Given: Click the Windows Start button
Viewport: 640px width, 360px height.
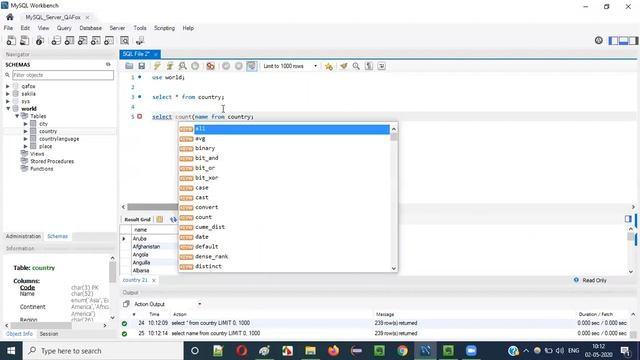Looking at the screenshot, I should [x=11, y=351].
